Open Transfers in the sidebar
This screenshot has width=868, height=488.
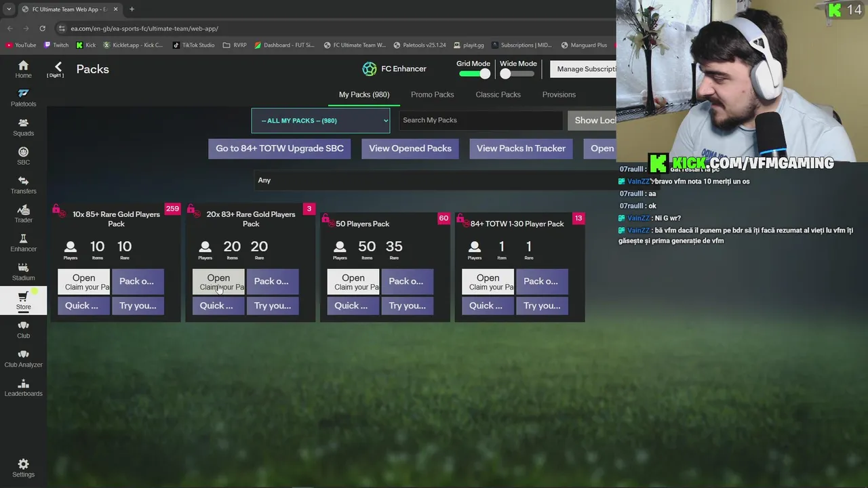point(23,184)
